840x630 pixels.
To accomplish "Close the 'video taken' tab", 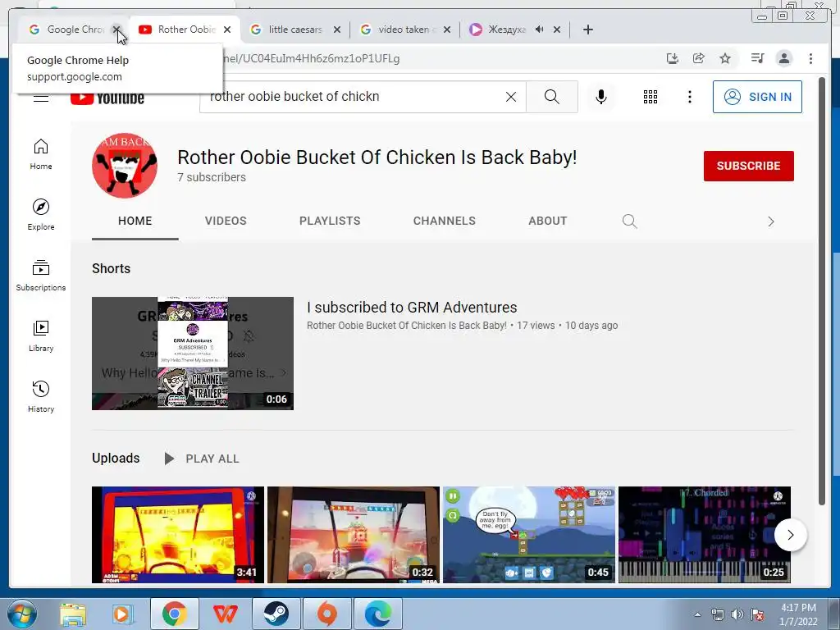I will point(447,30).
